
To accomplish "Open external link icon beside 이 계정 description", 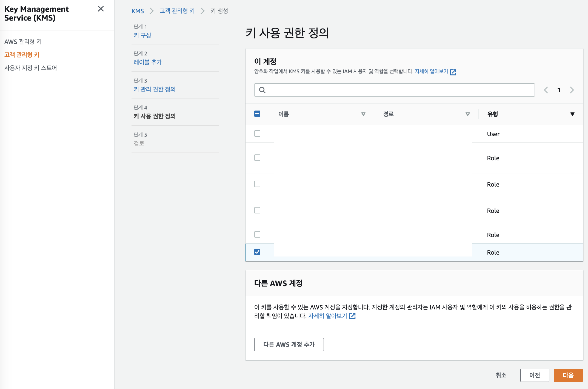I will point(453,72).
